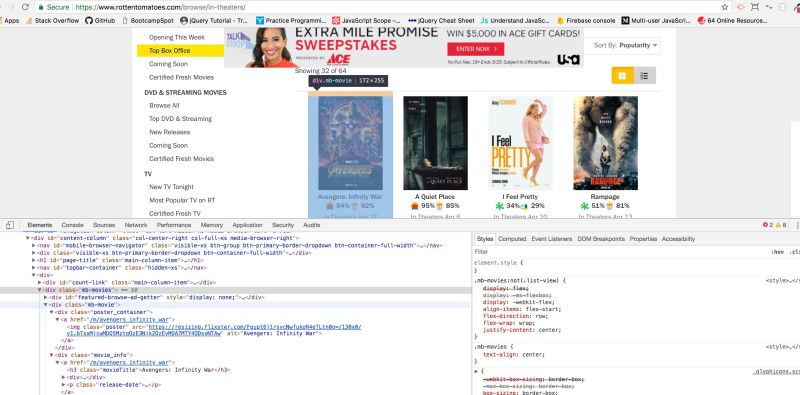Screen dimensions: 800x395
Task: Click the Most Popular TV on RT link
Action: [182, 200]
